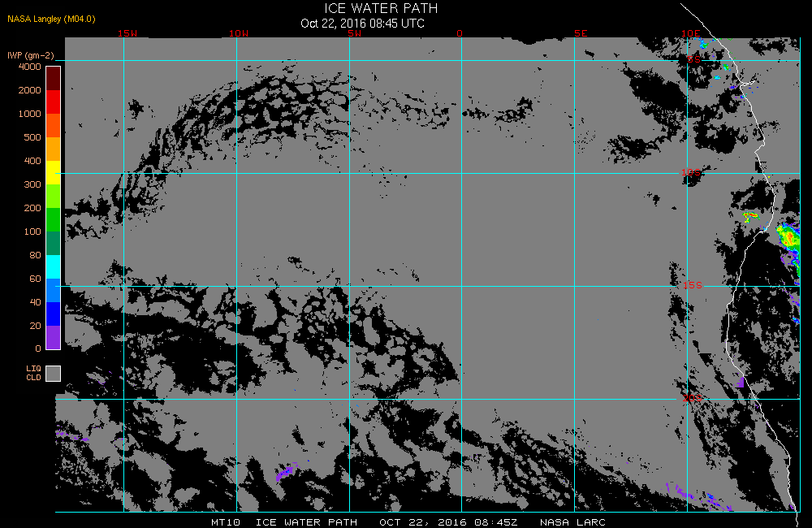Click the cyan 60 legend color band

(54, 266)
